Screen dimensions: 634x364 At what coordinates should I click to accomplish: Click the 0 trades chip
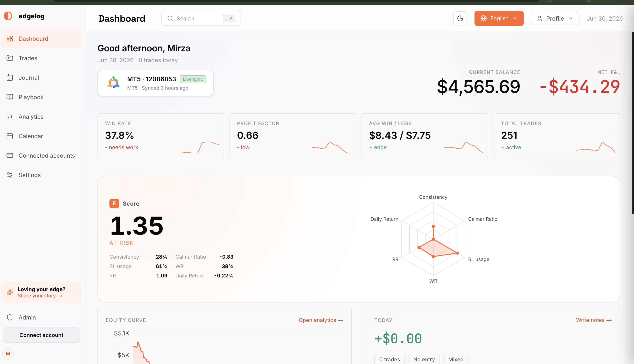click(389, 359)
